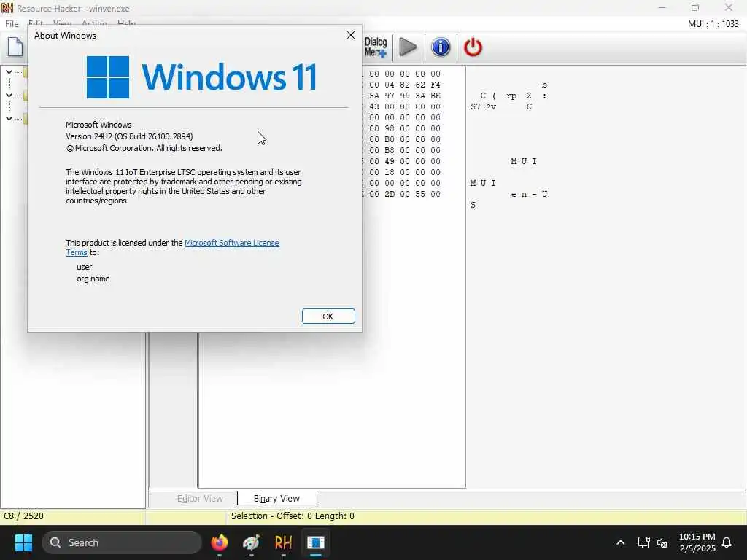Click hex row '5A 97 99 3A BE'
The image size is (747, 560).
[x=405, y=96]
